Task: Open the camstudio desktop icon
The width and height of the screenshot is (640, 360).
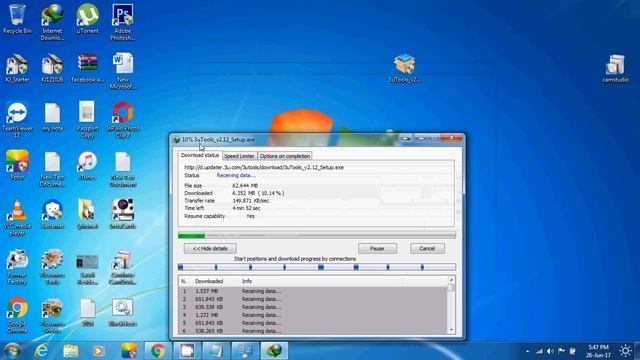Action: pyautogui.click(x=616, y=68)
